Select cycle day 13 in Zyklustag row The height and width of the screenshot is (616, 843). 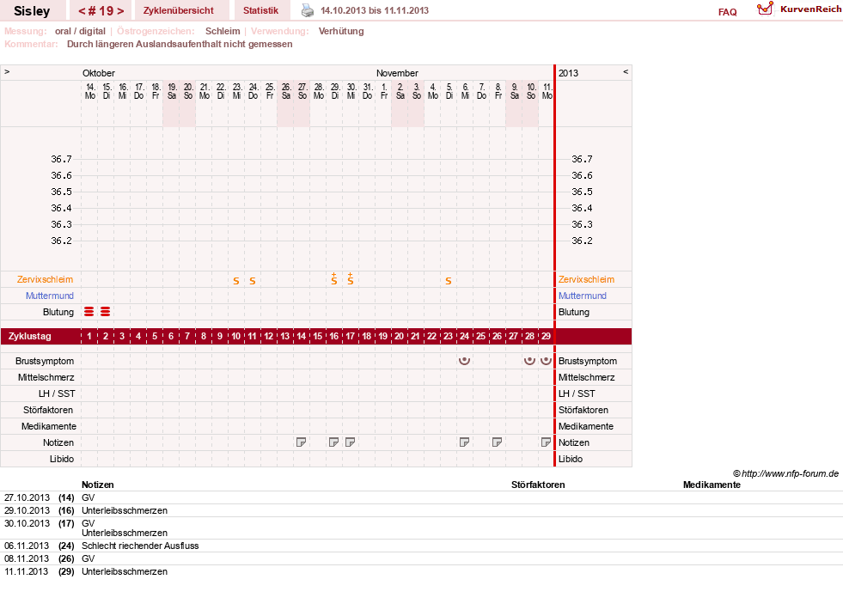(285, 336)
